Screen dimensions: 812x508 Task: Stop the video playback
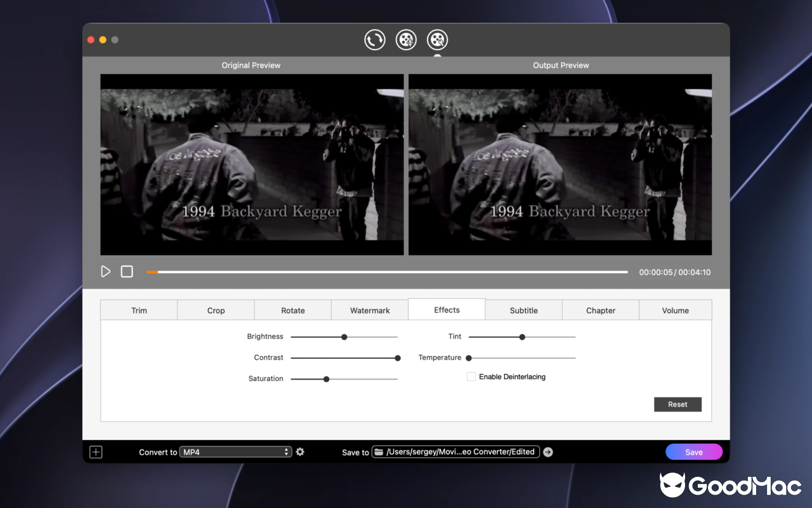(x=127, y=272)
